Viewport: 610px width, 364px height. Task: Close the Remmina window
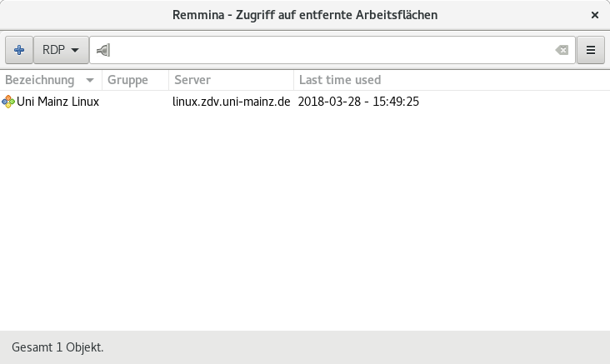(x=595, y=15)
